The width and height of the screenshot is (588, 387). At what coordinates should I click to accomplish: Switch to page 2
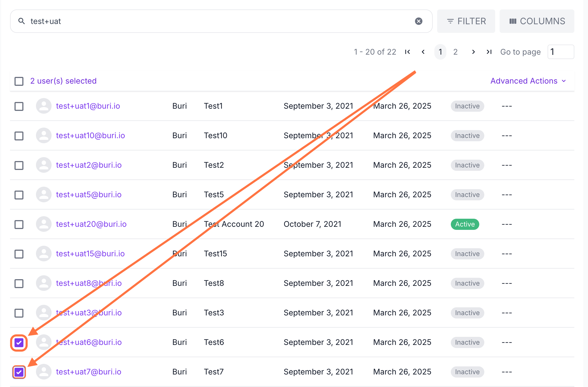(455, 52)
